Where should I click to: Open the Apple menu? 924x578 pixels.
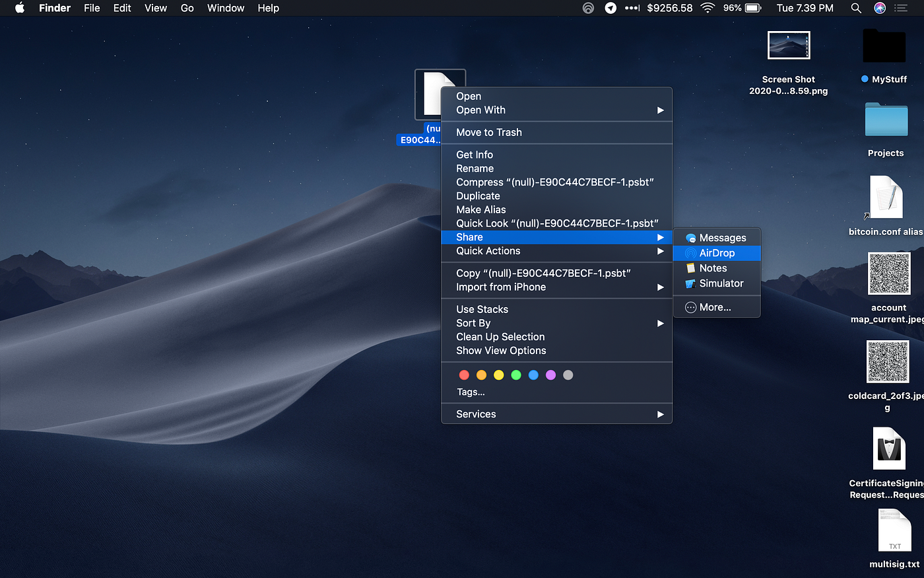coord(20,8)
